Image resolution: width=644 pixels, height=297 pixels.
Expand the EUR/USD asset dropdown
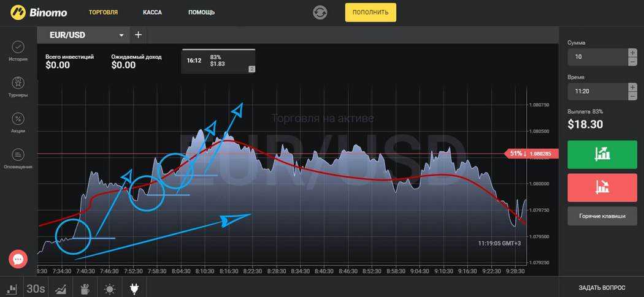(x=121, y=35)
